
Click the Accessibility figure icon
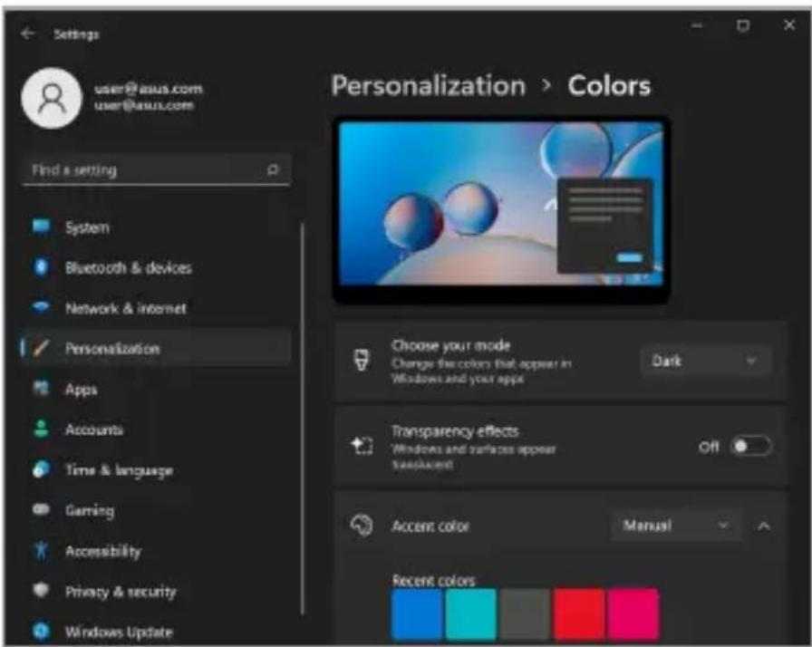pos(41,550)
